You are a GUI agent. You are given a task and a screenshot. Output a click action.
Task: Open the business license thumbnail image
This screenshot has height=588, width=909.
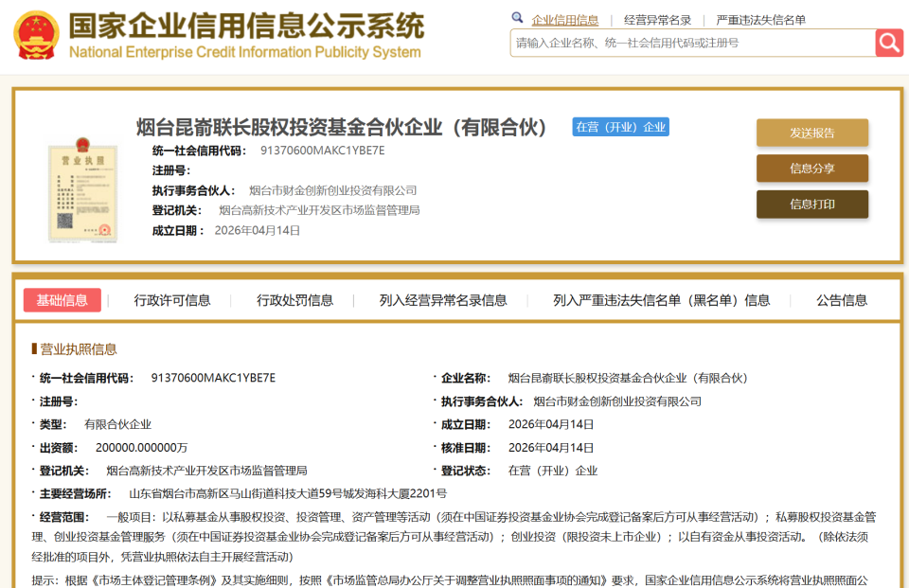pos(83,189)
